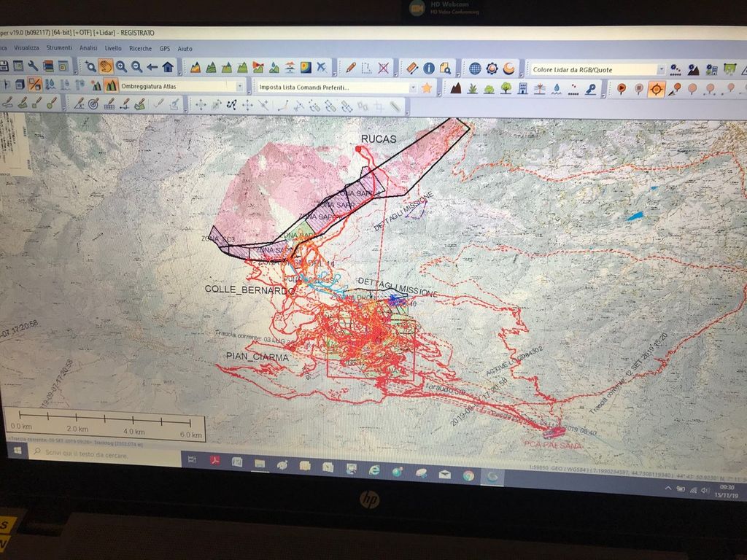Toggle the highlighted GPS target crosshair button
The image size is (747, 560).
[657, 89]
